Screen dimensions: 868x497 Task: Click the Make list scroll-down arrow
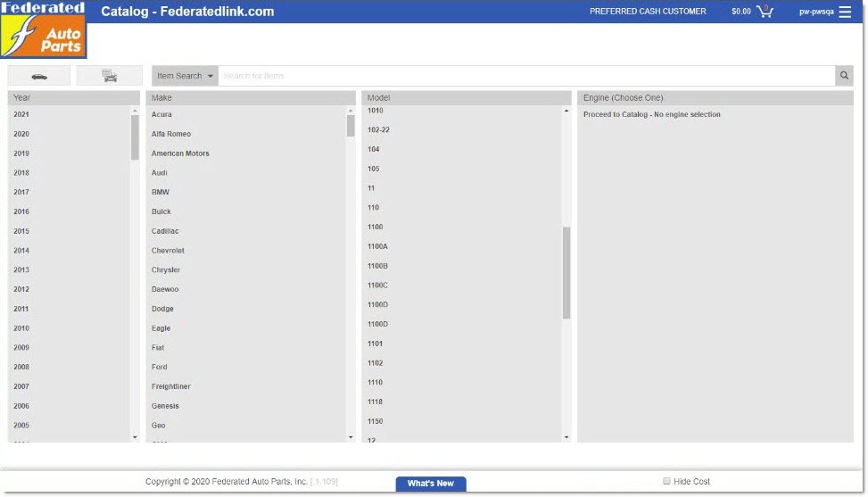pyautogui.click(x=351, y=437)
